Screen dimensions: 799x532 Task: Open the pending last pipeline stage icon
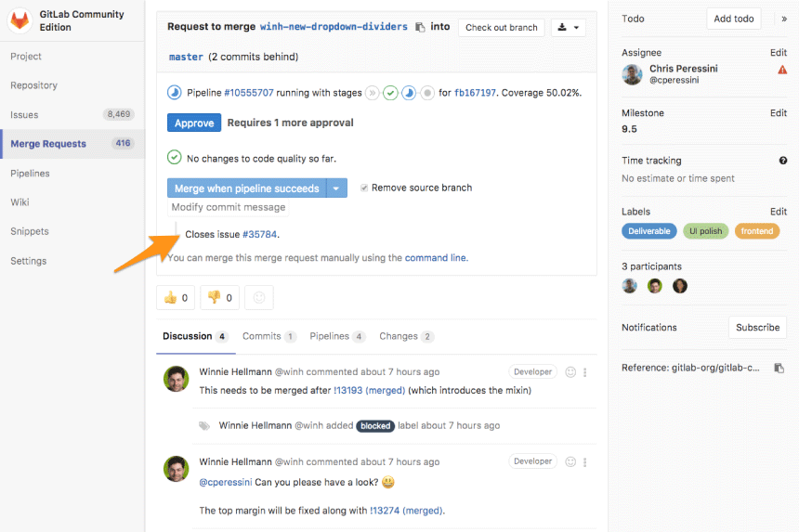(427, 93)
